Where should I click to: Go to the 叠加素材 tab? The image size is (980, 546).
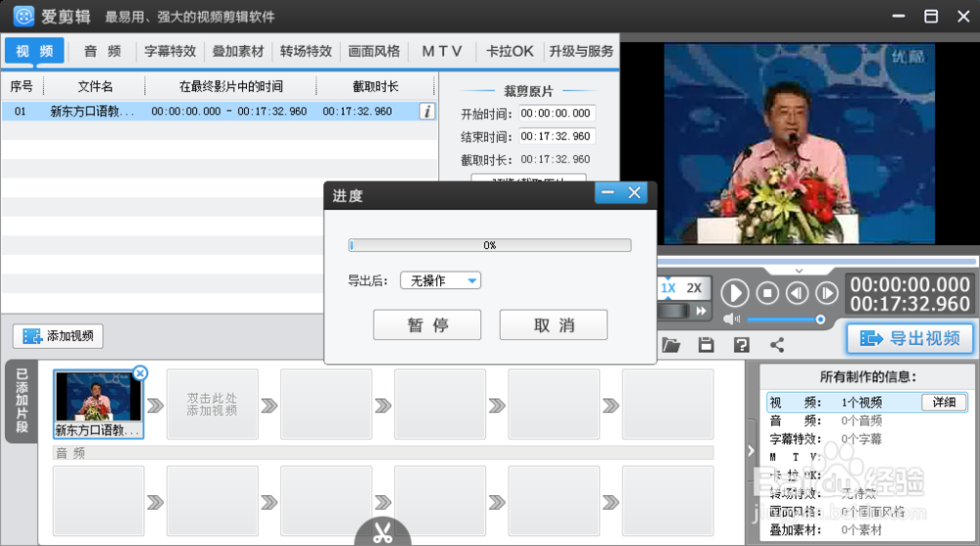tap(238, 51)
